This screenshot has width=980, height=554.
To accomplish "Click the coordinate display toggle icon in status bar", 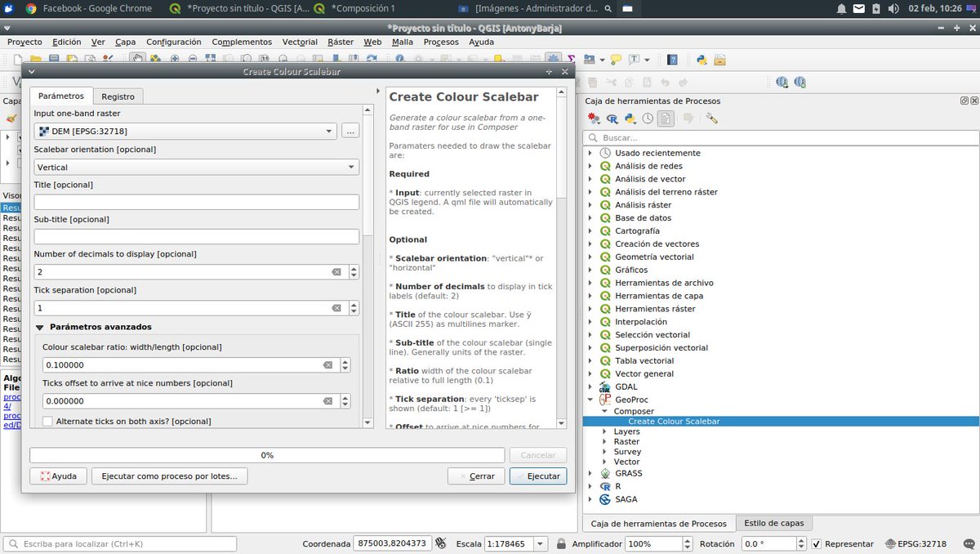I will point(440,543).
